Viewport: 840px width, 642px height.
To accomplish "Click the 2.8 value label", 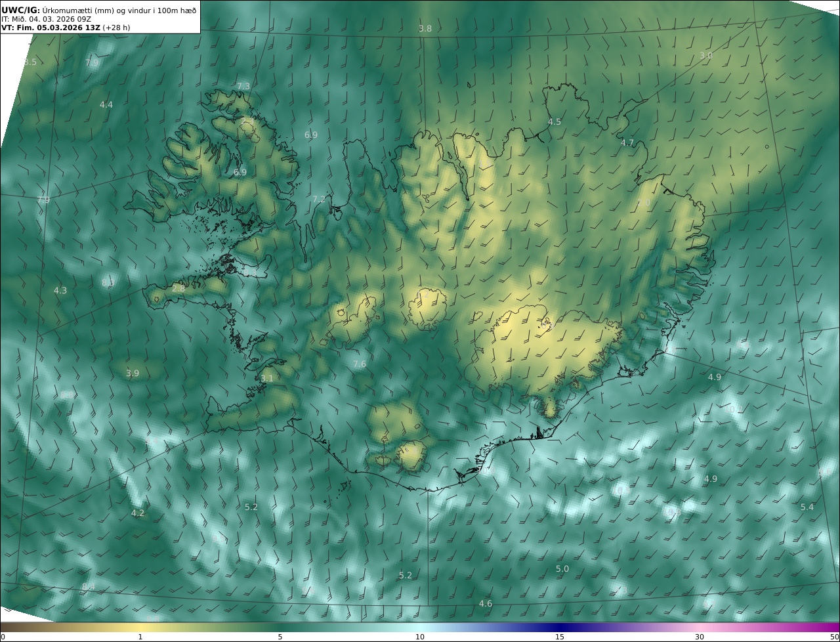I will [178, 288].
